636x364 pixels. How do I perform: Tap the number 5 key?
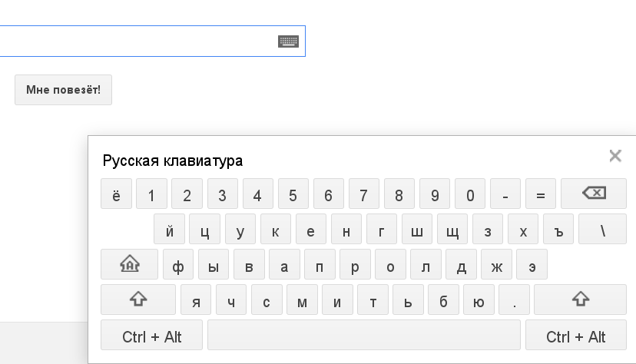(293, 194)
